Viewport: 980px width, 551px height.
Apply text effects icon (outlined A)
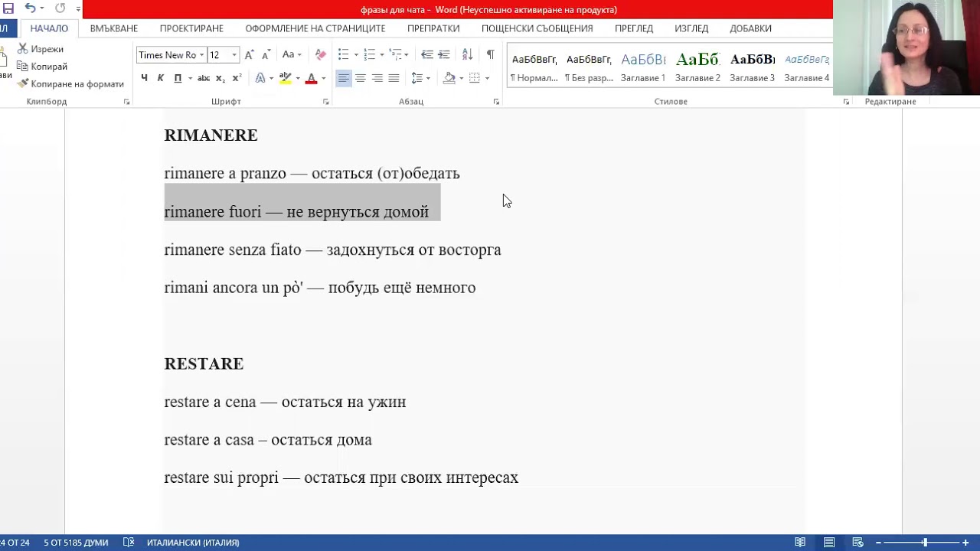(260, 78)
